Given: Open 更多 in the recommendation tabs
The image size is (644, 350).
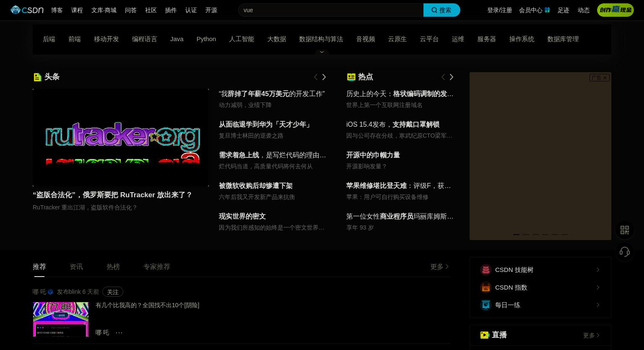Looking at the screenshot, I should tap(440, 266).
